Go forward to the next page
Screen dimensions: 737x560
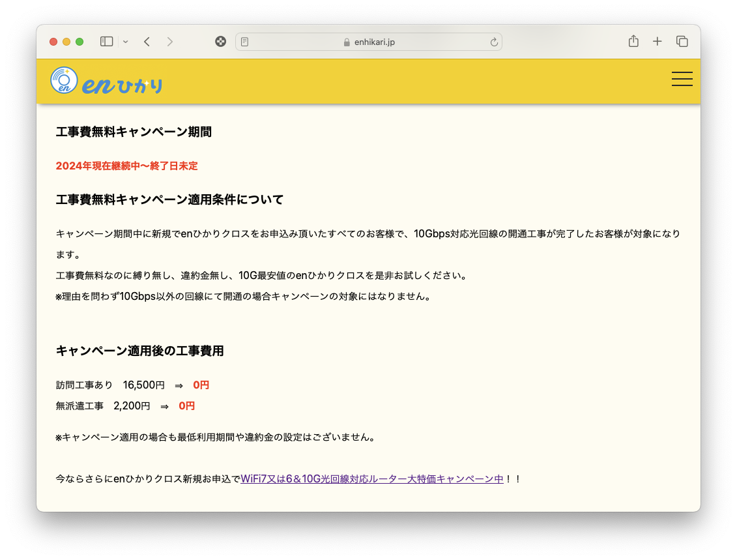(169, 42)
